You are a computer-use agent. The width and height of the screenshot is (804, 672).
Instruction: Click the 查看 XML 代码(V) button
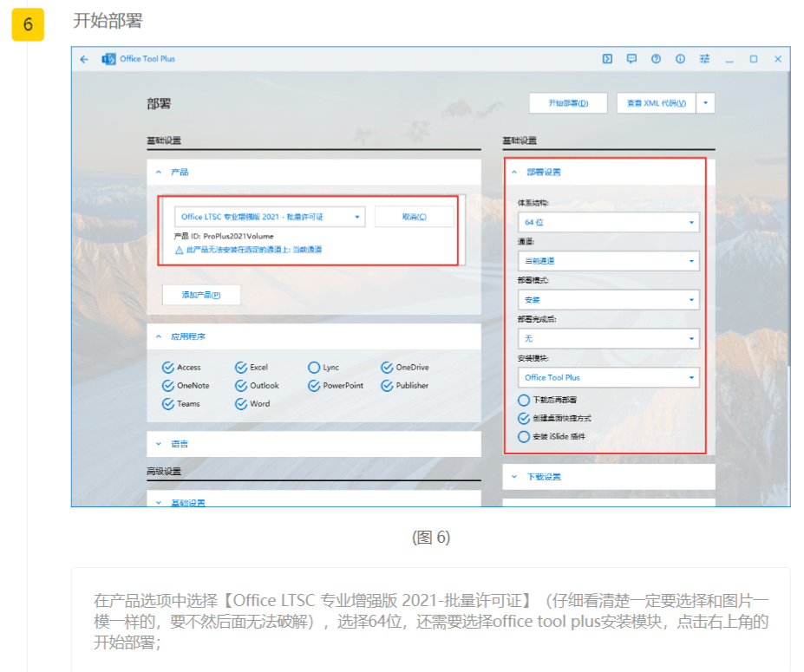pyautogui.click(x=657, y=103)
